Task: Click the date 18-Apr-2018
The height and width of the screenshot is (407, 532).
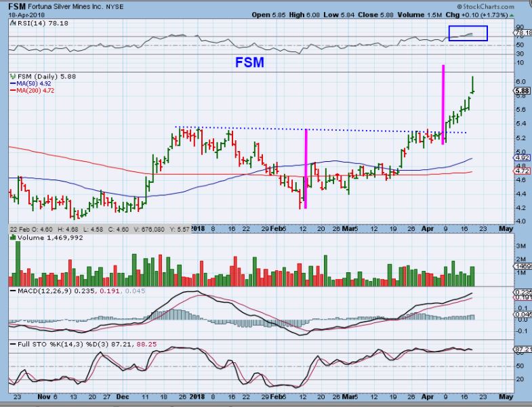Action: 26,15
